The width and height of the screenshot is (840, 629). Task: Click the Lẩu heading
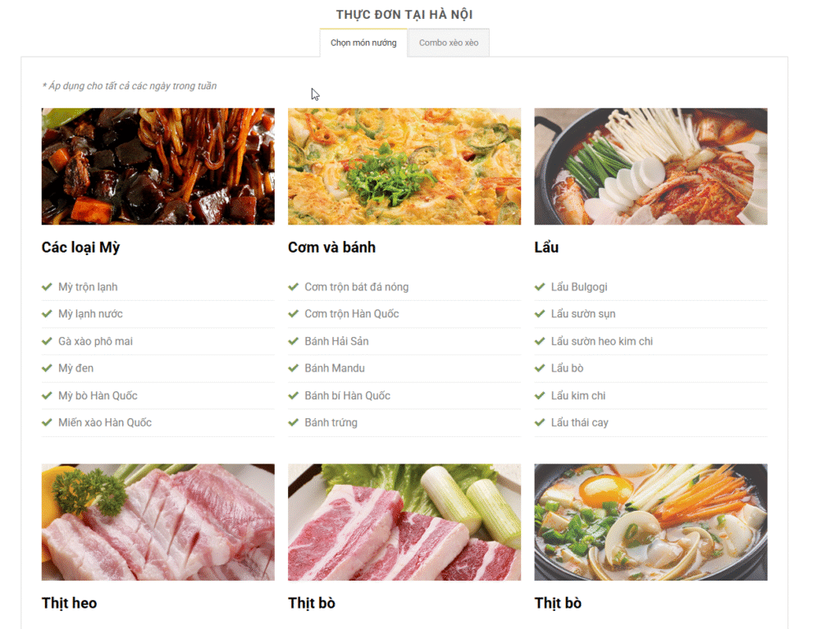[546, 248]
